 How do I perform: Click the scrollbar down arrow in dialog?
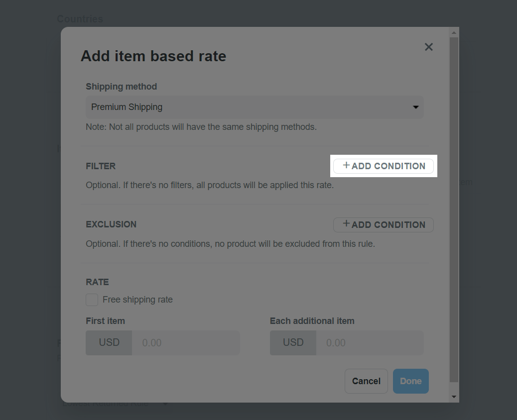[454, 397]
